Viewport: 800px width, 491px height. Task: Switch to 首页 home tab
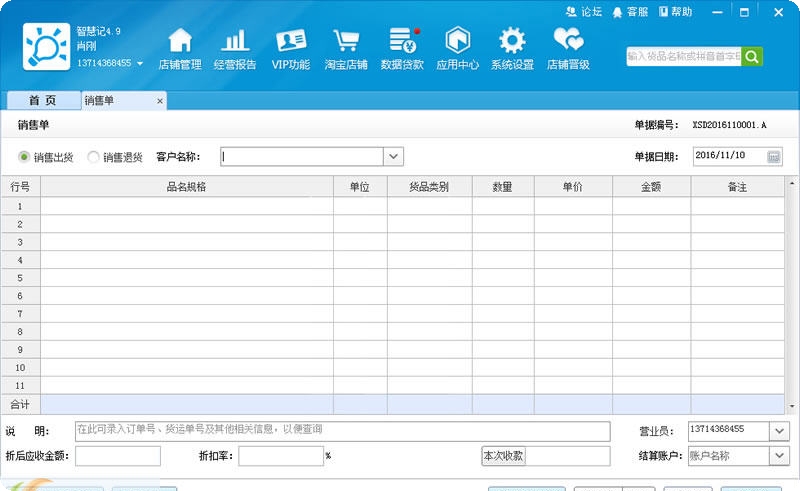click(x=42, y=101)
